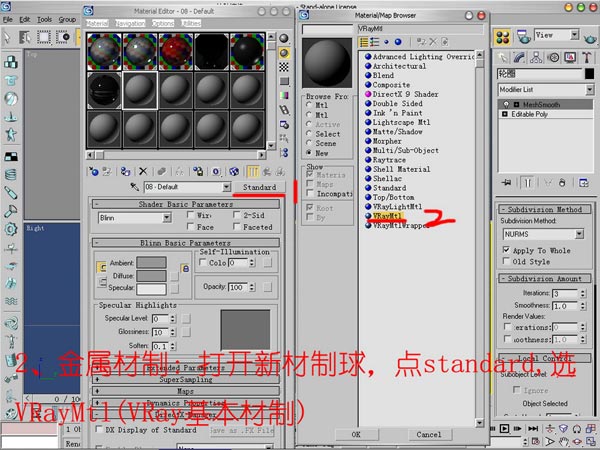Open the Material Editor Options menu

coord(161,22)
